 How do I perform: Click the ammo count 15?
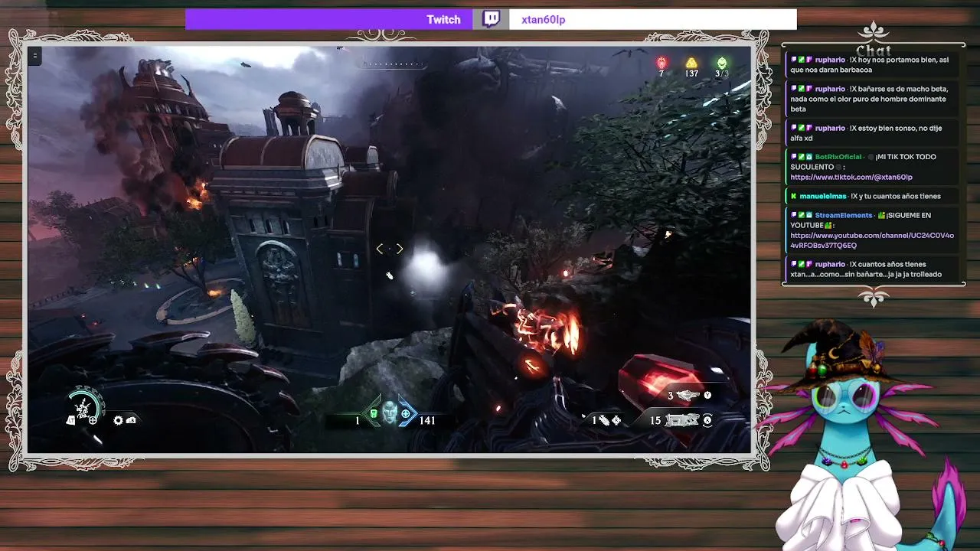pos(655,420)
